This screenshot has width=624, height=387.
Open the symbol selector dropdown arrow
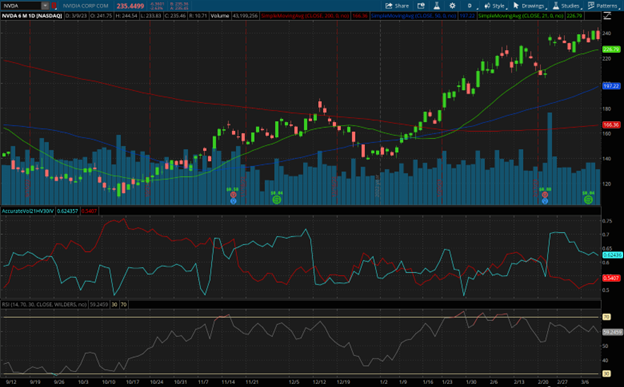click(x=45, y=6)
